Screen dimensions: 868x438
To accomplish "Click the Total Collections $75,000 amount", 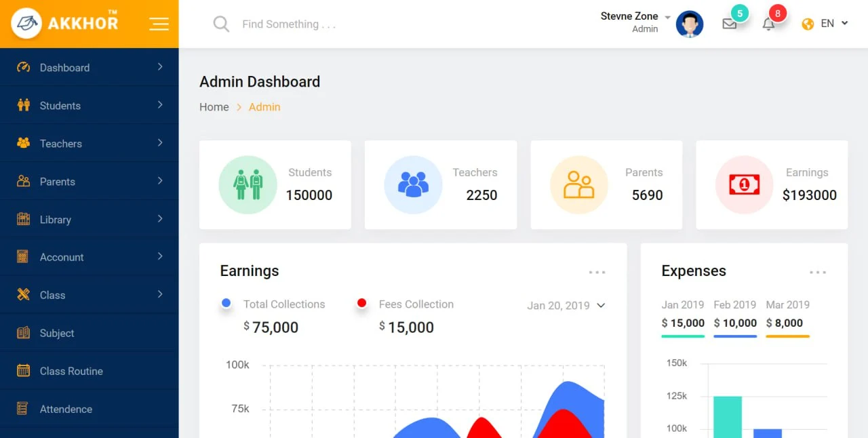I will [271, 327].
